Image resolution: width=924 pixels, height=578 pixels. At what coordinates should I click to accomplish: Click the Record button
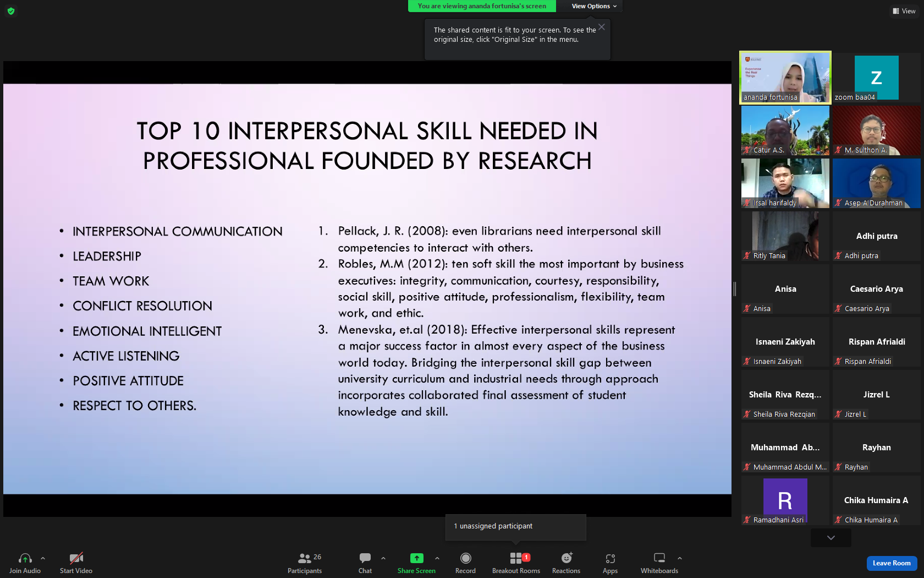465,563
